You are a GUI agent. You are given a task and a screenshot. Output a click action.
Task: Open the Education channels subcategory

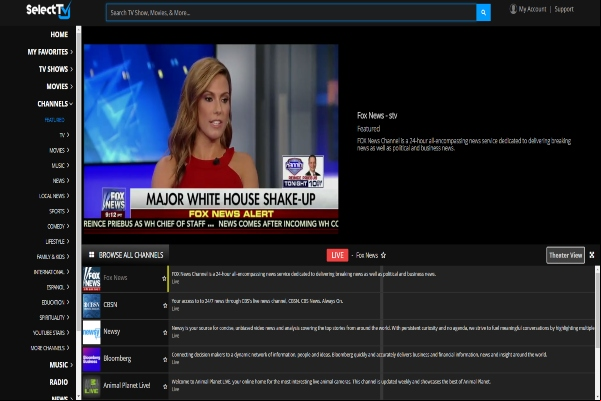click(56, 302)
